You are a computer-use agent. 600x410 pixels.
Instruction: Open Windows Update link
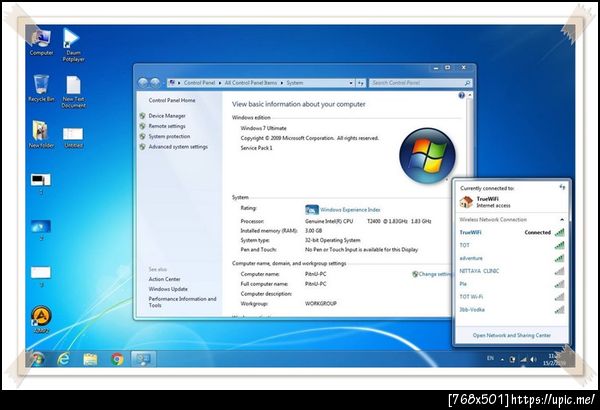coord(168,289)
